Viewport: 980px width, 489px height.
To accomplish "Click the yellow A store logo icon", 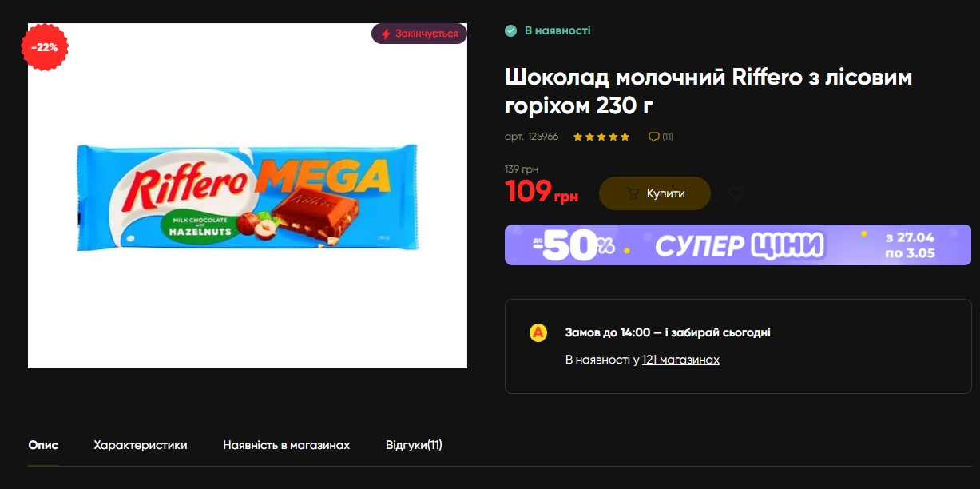I will point(538,332).
